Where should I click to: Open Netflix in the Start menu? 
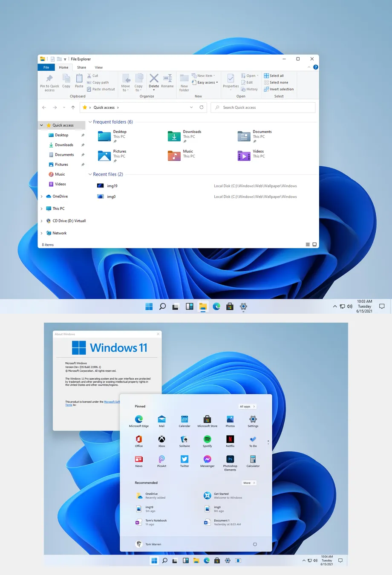click(230, 440)
